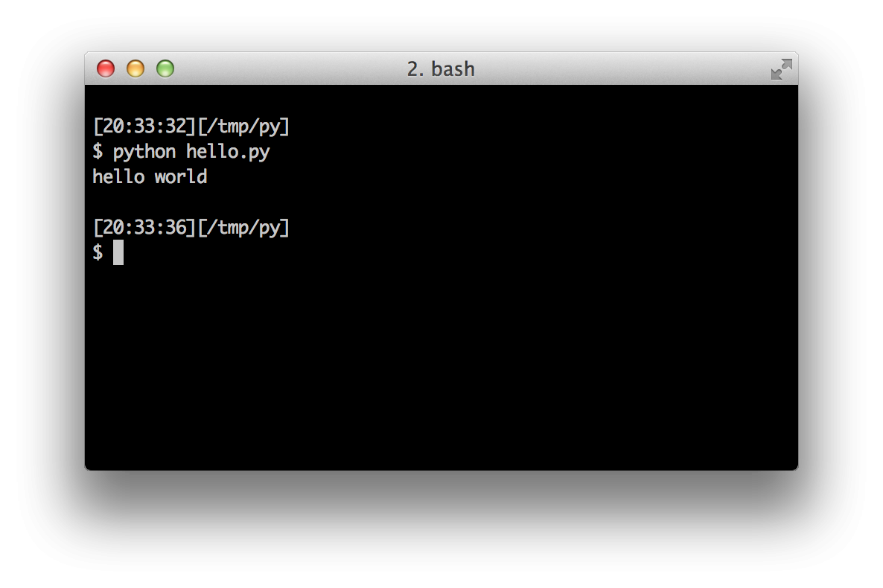Click the [/tmp/py] path after the 20:33:32 timestamp

pos(243,127)
